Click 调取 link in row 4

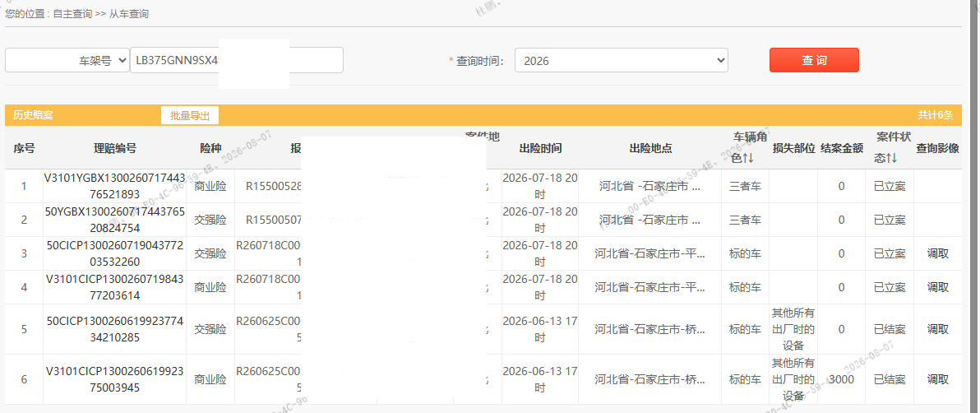(x=937, y=287)
